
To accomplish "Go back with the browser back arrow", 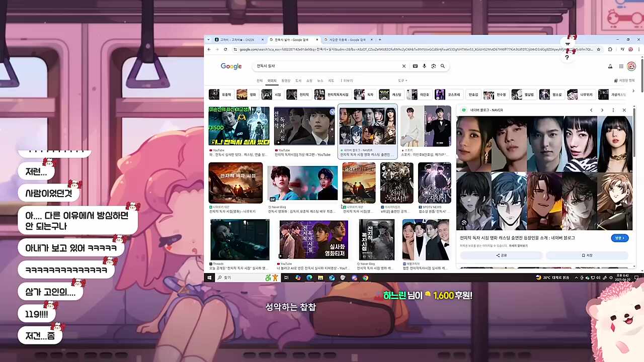I will tap(209, 49).
